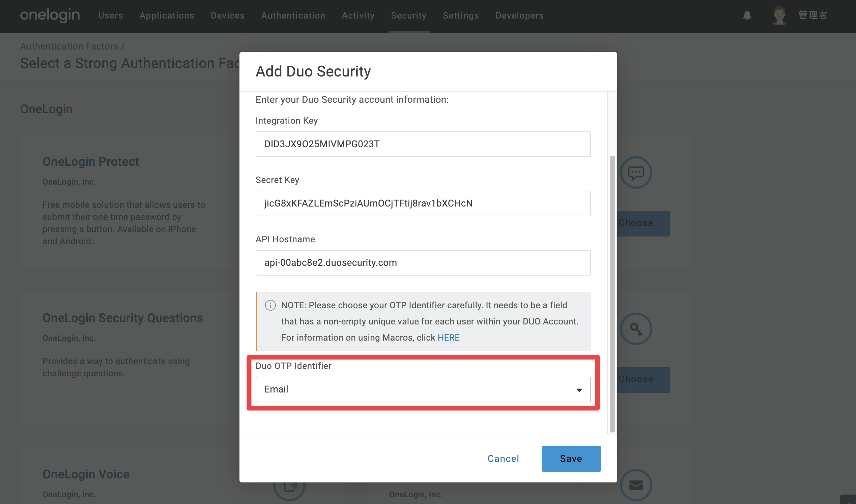The height and width of the screenshot is (504, 856).
Task: Click the notification bell icon
Action: pos(747,15)
